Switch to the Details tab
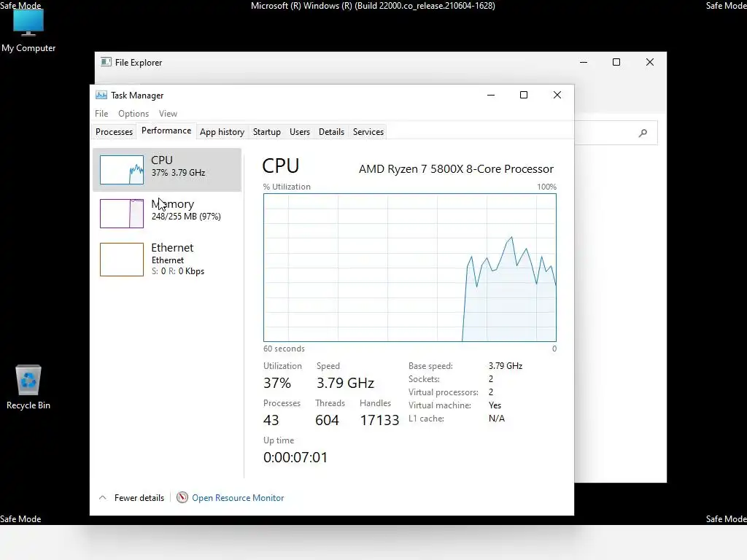 pyautogui.click(x=331, y=132)
